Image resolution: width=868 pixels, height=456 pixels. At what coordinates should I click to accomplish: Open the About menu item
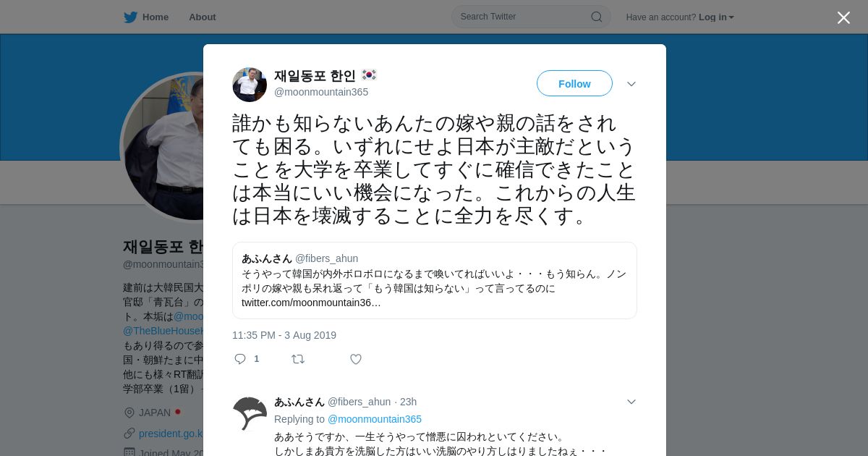[x=203, y=17]
